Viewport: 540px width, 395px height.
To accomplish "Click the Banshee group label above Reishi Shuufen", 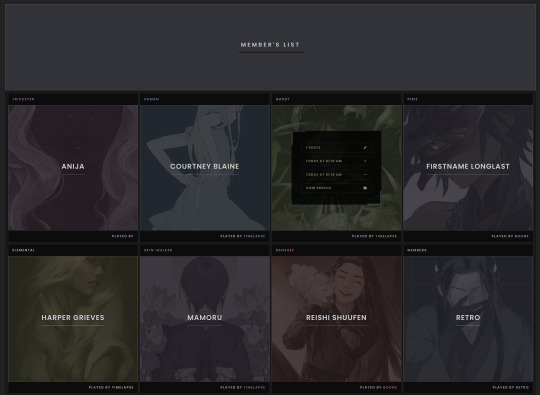I will 285,250.
